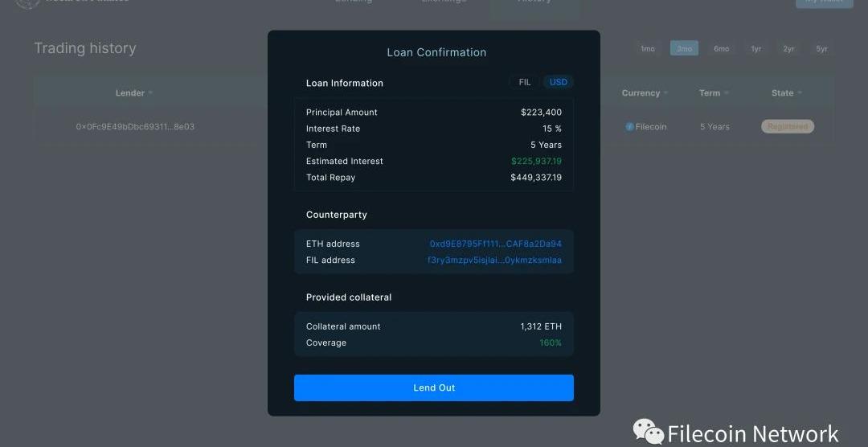868x447 pixels.
Task: Click the Registered state badge
Action: [787, 127]
